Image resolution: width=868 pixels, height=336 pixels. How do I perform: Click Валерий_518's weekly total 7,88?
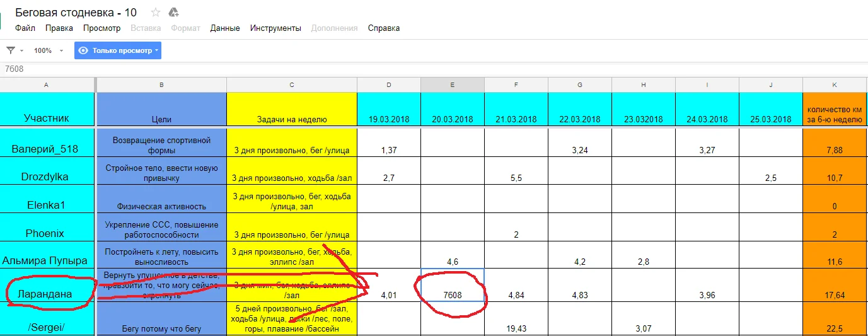pyautogui.click(x=835, y=142)
